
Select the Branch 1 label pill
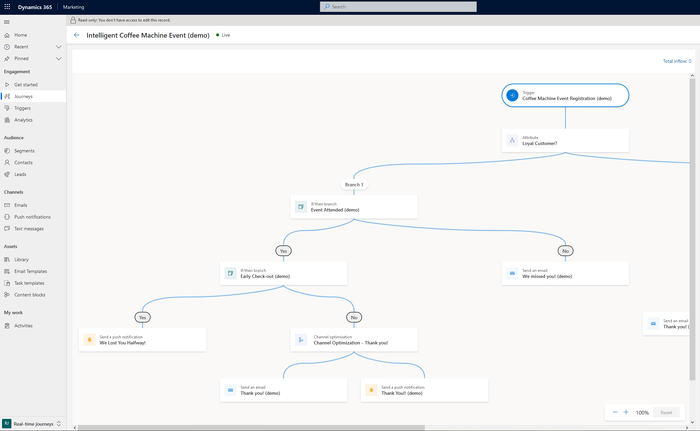pyautogui.click(x=354, y=184)
